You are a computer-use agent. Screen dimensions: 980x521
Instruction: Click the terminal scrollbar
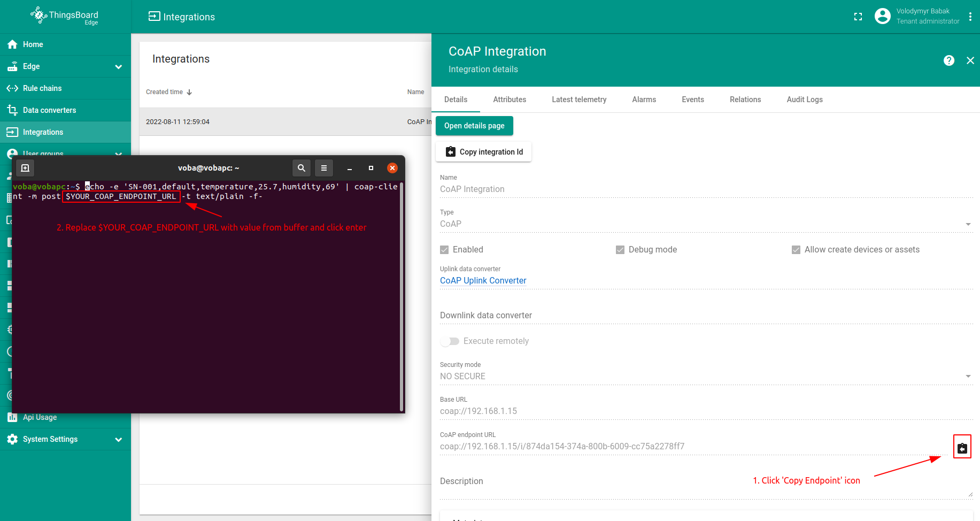click(x=402, y=296)
